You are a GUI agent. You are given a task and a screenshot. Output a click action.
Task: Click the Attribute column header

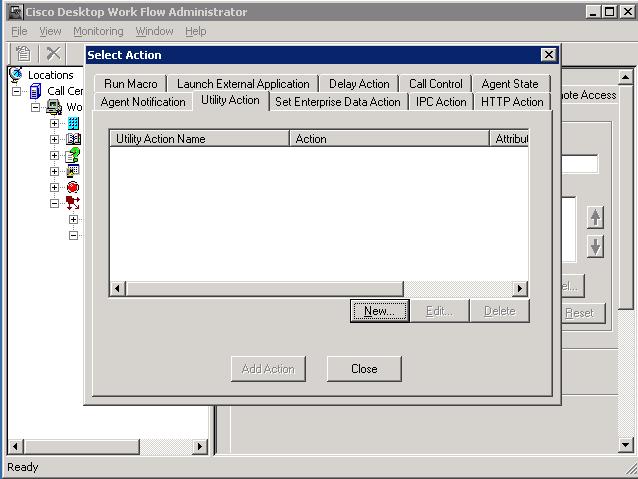point(509,139)
